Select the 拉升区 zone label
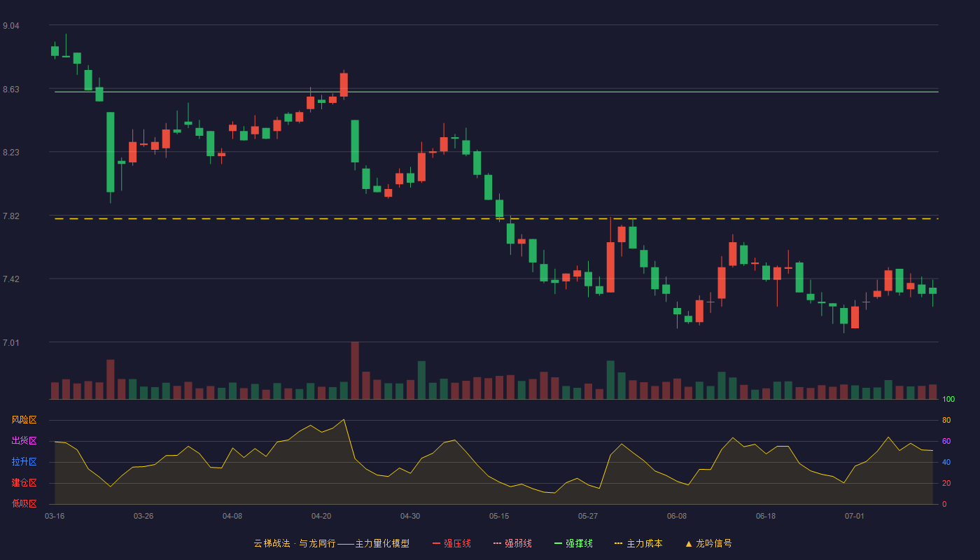 pyautogui.click(x=24, y=462)
